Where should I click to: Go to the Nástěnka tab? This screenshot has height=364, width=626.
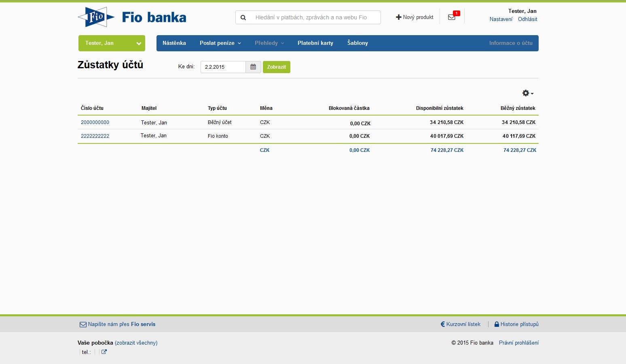[174, 43]
